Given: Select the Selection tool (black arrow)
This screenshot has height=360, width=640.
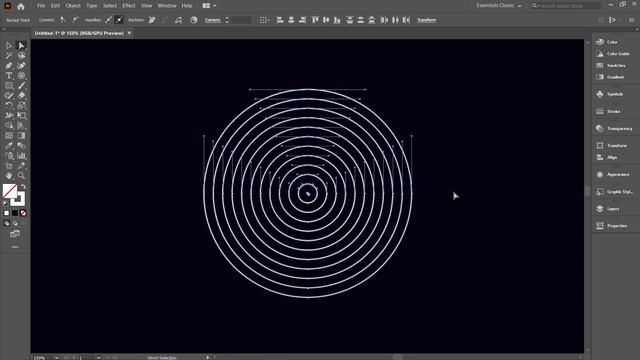Looking at the screenshot, I should pyautogui.click(x=9, y=45).
